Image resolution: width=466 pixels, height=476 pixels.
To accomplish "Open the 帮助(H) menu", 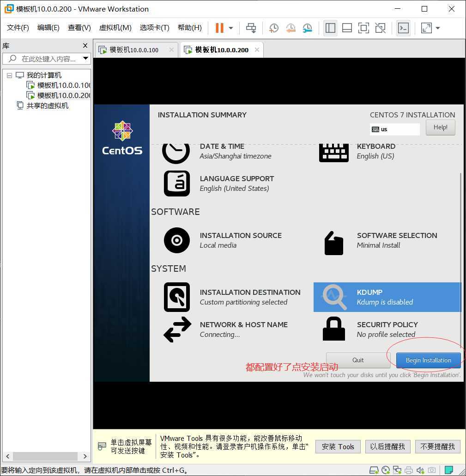I will coord(190,28).
